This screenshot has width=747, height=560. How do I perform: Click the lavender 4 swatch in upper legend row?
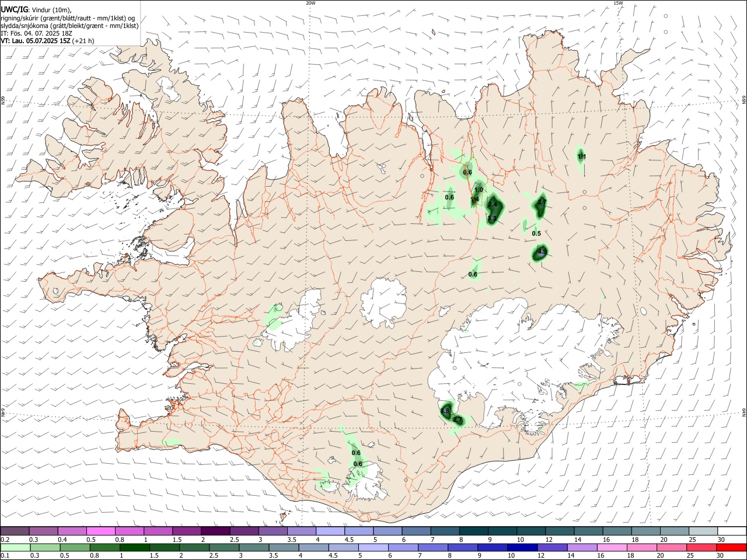coord(330,531)
